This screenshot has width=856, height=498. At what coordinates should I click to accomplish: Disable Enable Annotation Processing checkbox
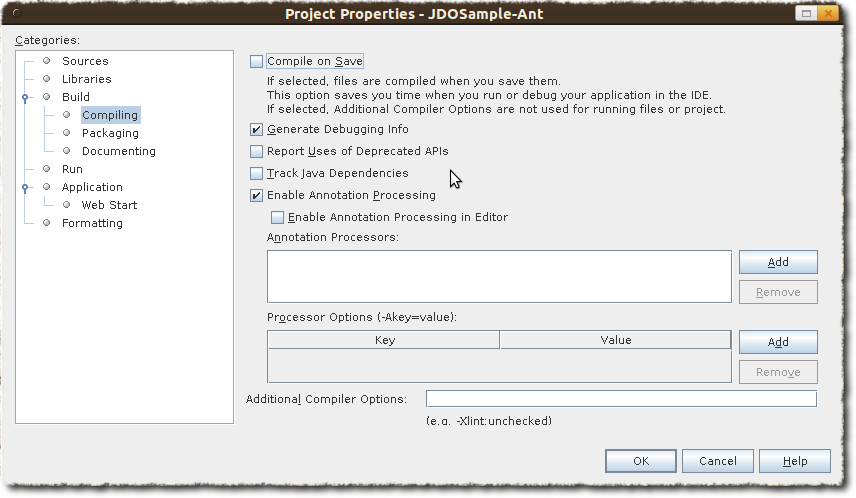[257, 196]
